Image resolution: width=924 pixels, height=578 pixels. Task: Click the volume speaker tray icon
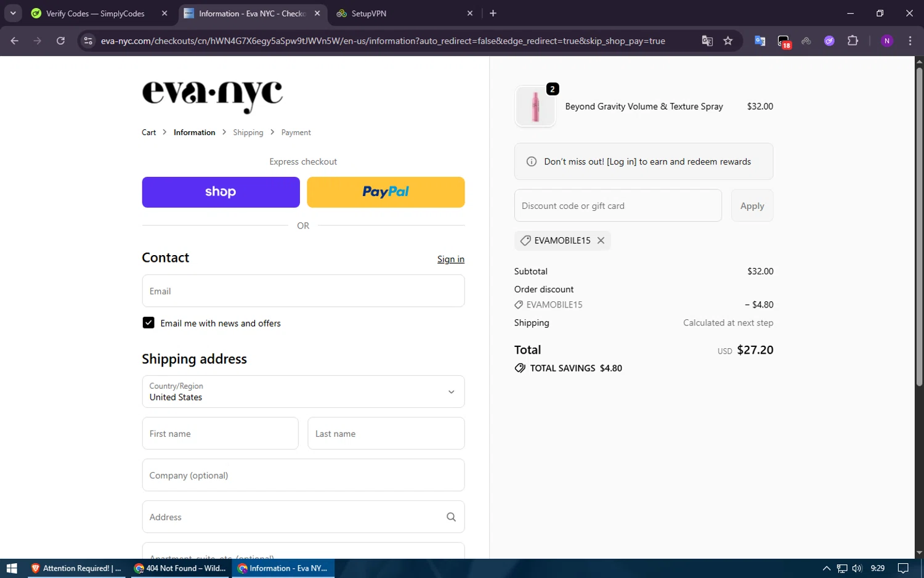[857, 568]
